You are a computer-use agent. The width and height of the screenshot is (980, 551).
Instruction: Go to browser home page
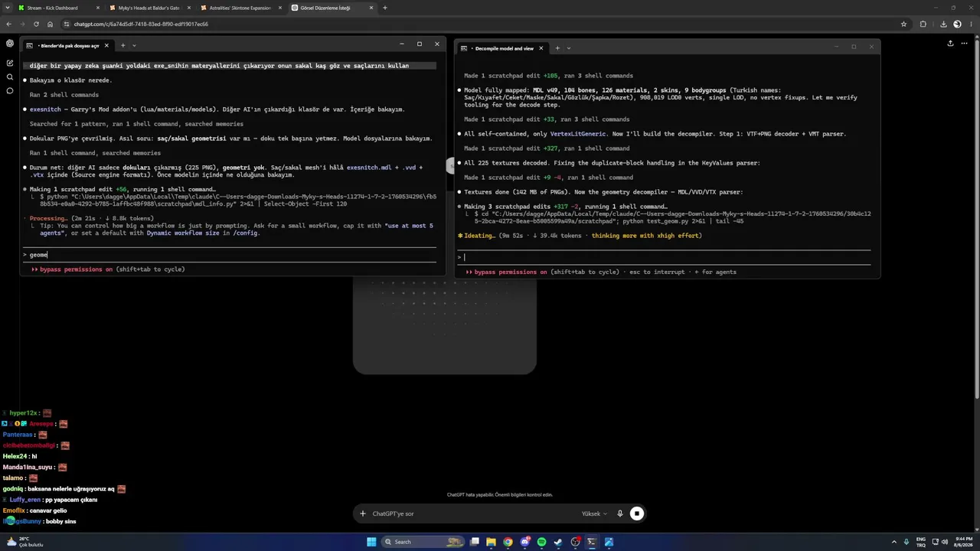[x=50, y=24]
